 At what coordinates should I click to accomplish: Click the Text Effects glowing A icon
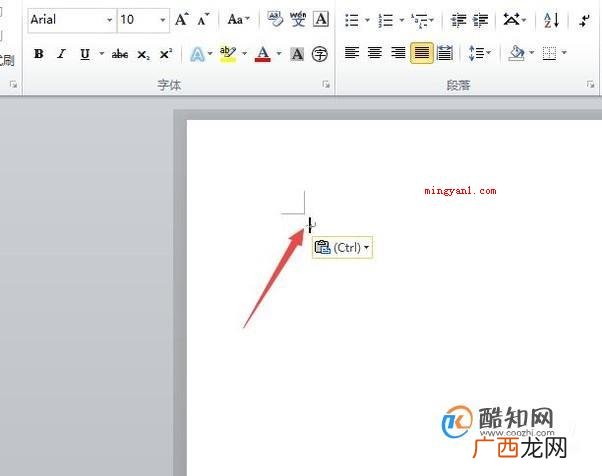point(197,54)
